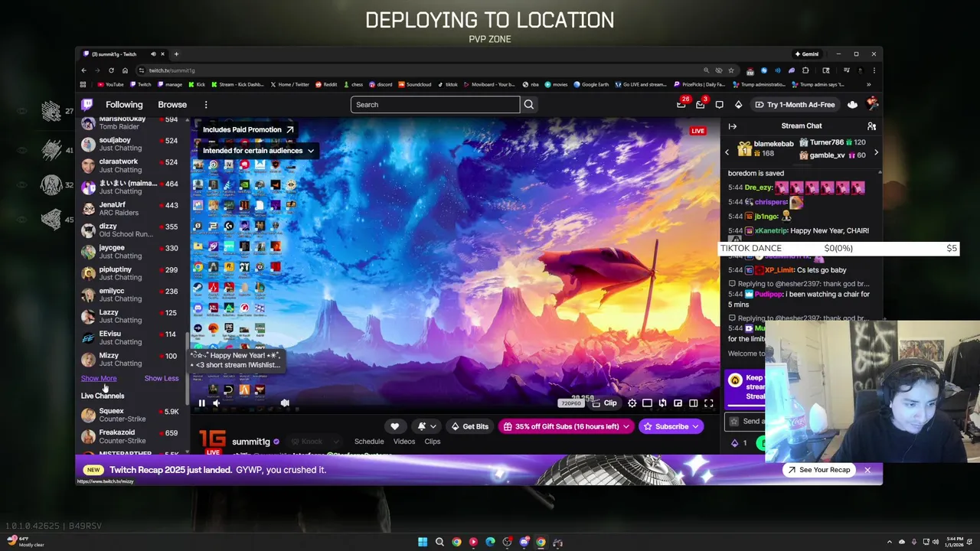Click the Get Bits diamond icon in the top nav
The width and height of the screenshot is (980, 551).
[738, 105]
